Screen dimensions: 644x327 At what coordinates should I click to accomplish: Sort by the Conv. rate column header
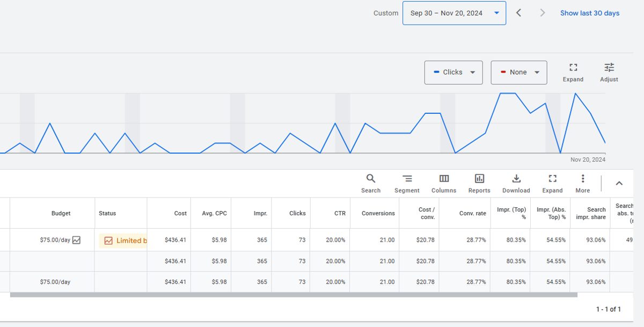click(472, 213)
